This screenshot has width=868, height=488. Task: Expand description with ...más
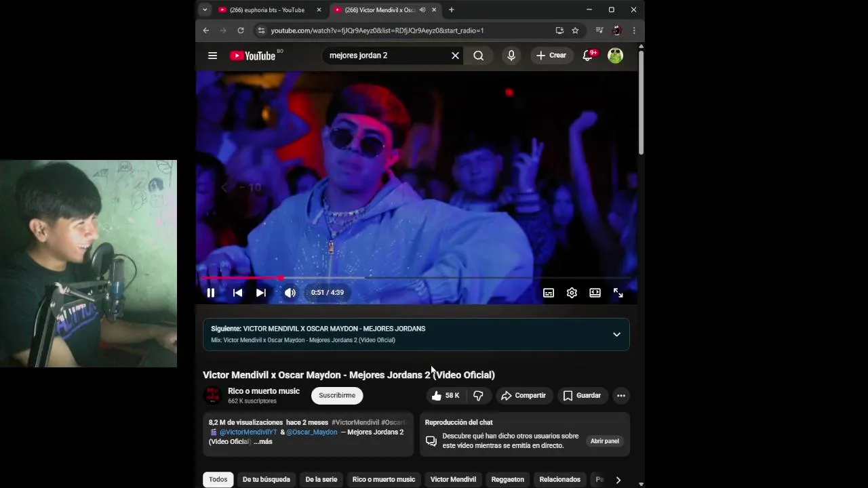(263, 441)
